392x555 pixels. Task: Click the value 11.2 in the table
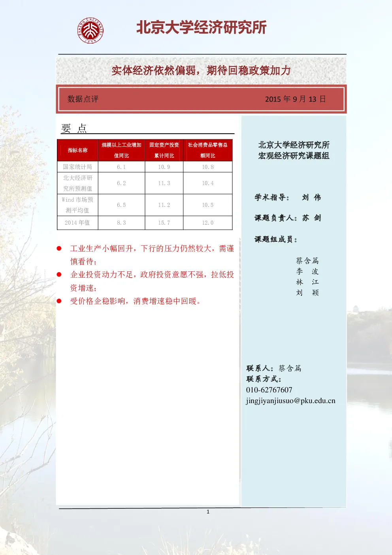[x=164, y=205]
